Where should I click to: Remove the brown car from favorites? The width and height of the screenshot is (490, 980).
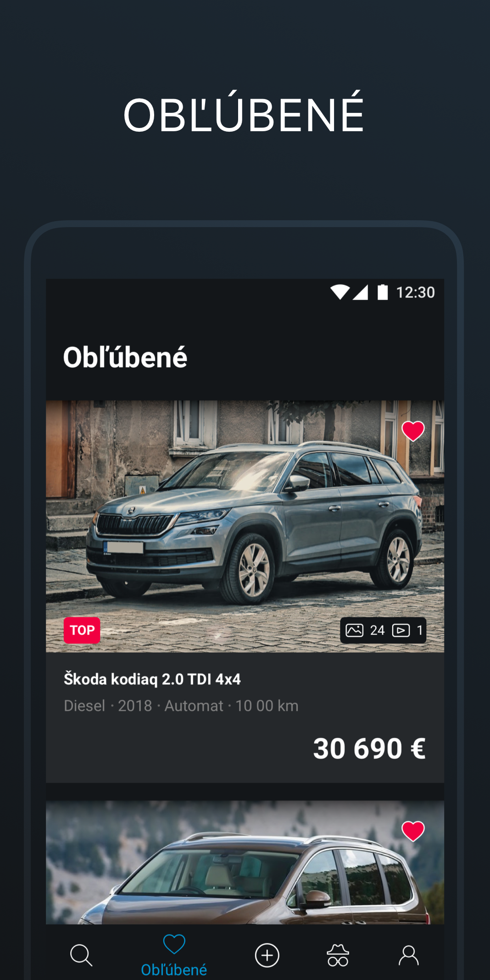tap(413, 831)
